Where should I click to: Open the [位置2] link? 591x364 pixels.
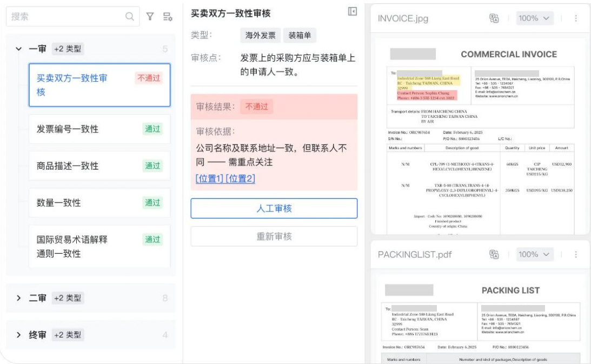[x=241, y=178]
